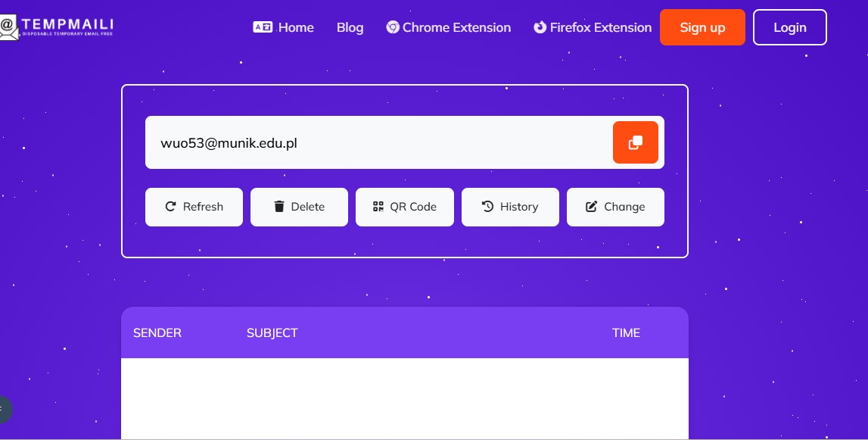Select the email address text field
Image resolution: width=868 pixels, height=440 pixels.
tap(378, 142)
